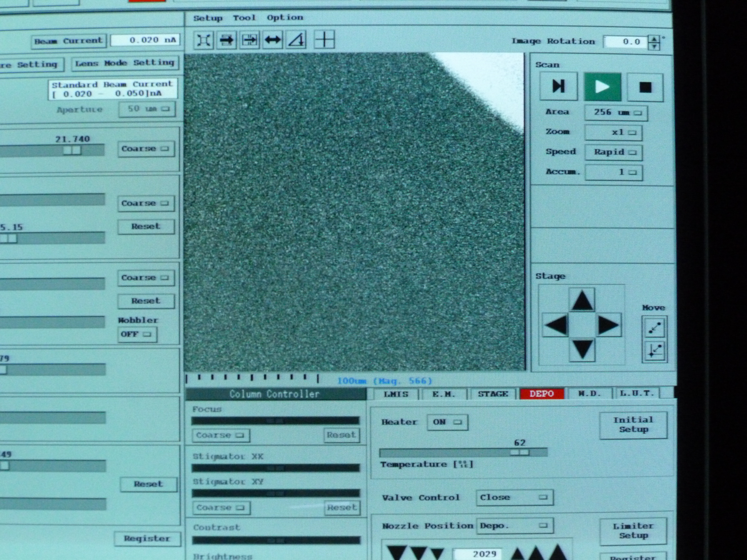The height and width of the screenshot is (560, 747).
Task: Click the fit-to-frame toolbar icon
Action: coord(204,41)
